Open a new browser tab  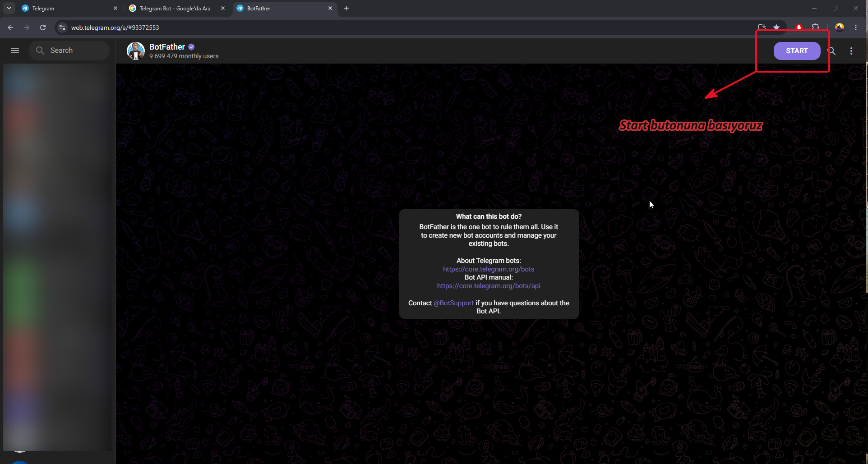(346, 8)
